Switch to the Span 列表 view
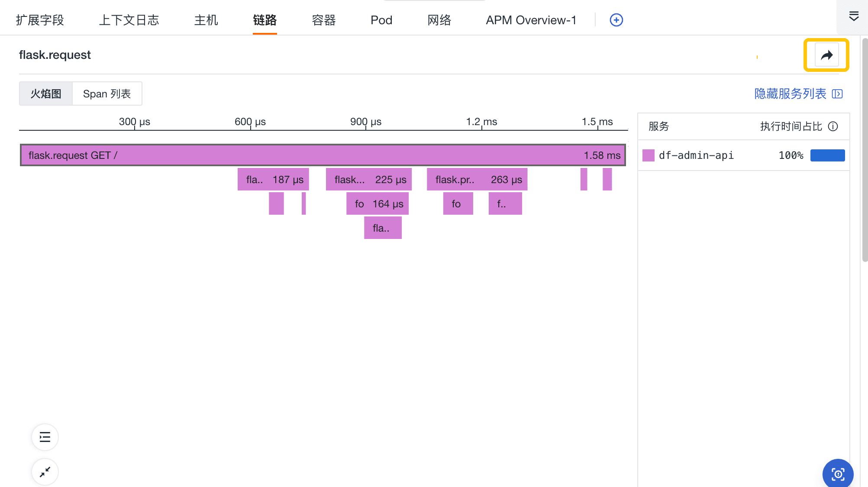The image size is (868, 487). tap(107, 94)
